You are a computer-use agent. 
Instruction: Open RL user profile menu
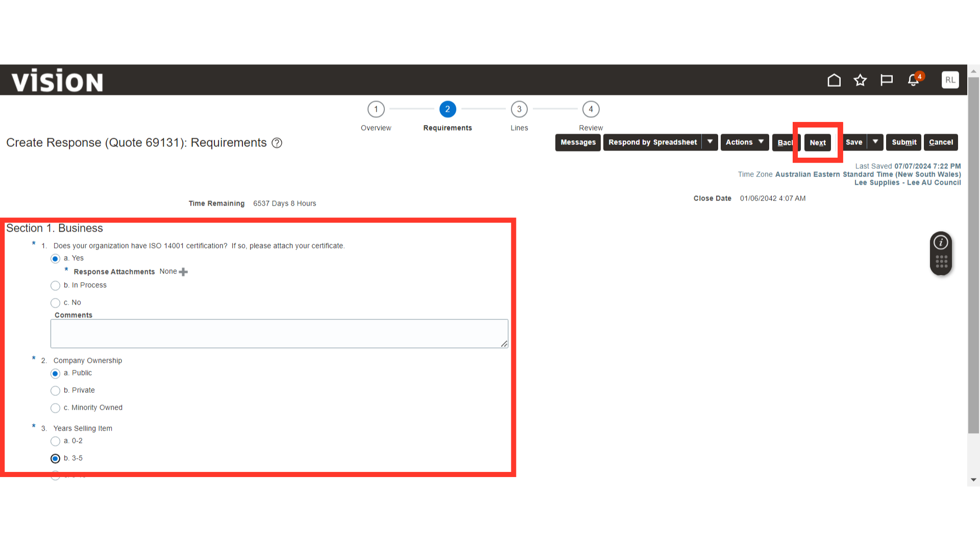(x=950, y=80)
